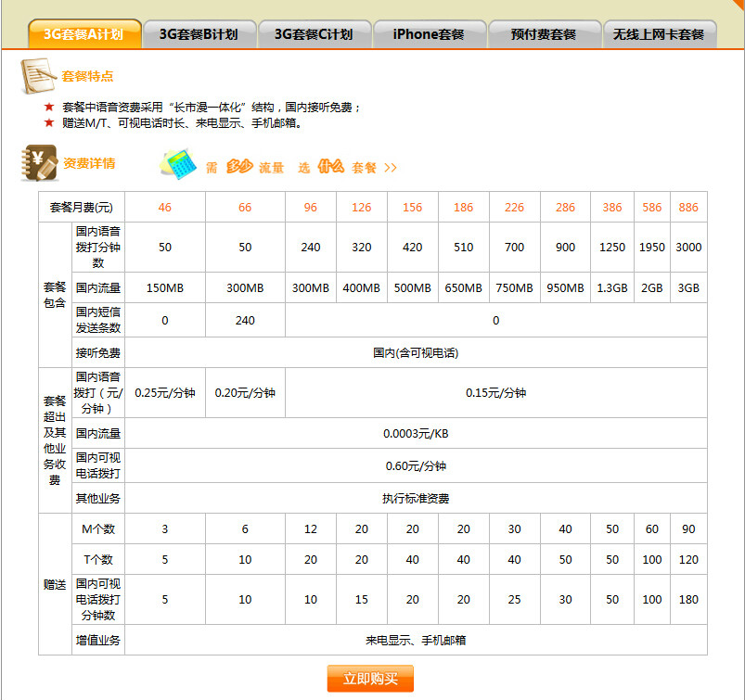The image size is (745, 700).
Task: Switch to the 无线上网卡套餐 tab
Action: point(660,32)
